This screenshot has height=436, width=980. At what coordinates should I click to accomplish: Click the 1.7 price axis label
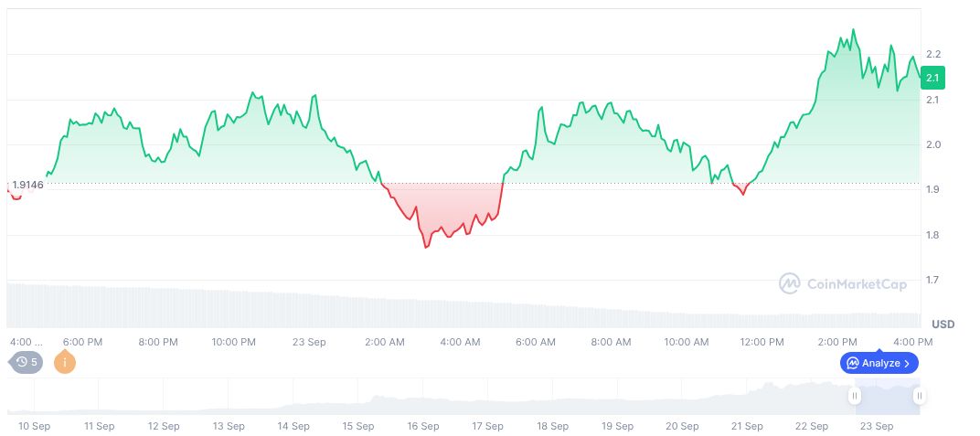(x=933, y=281)
